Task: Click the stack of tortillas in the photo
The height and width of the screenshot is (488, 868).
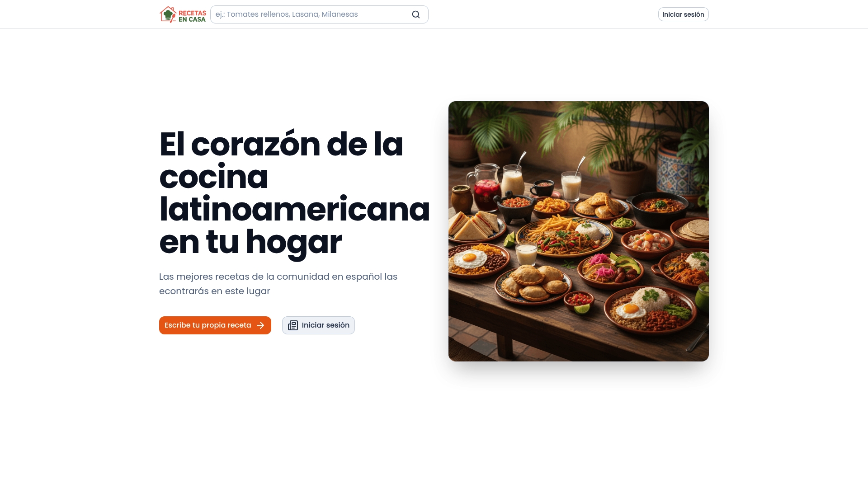Action: click(694, 229)
